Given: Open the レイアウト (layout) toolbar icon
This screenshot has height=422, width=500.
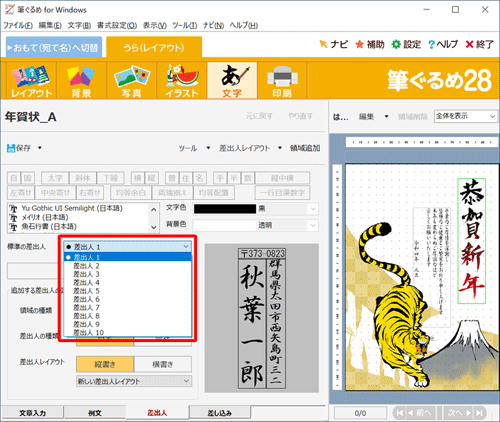Looking at the screenshot, I should [x=31, y=81].
